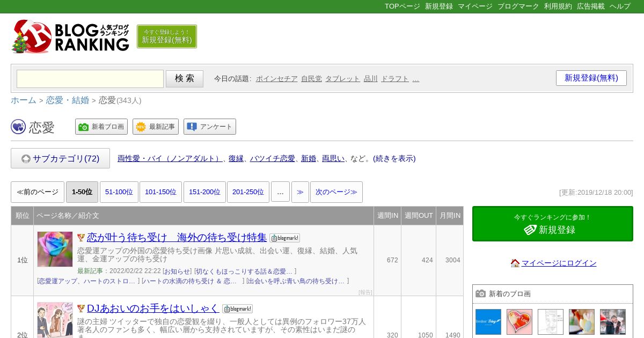Open 利用規約 in the top navigation

[x=558, y=6]
